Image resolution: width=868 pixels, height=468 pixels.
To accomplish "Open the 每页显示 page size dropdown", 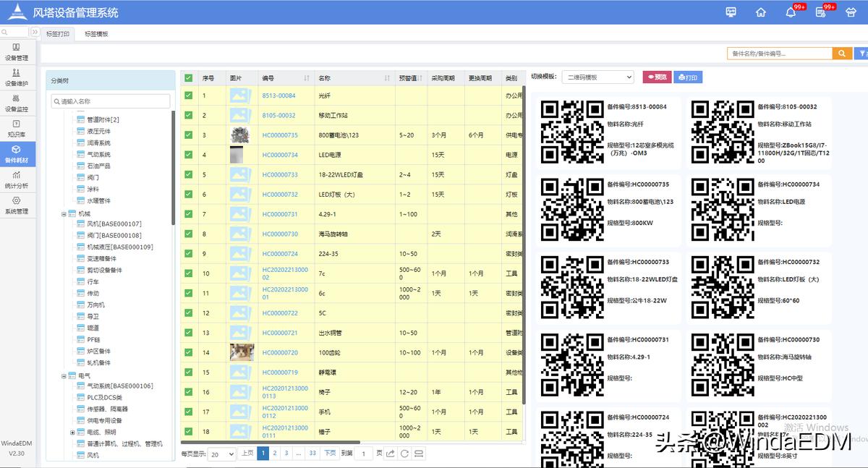I will point(221,454).
